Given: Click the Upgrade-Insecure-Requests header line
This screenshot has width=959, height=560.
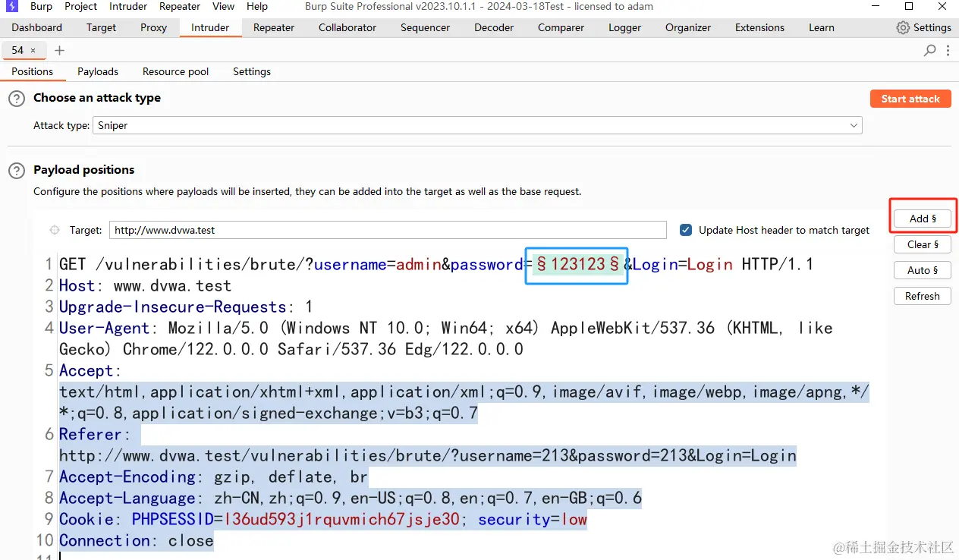Looking at the screenshot, I should (x=186, y=307).
